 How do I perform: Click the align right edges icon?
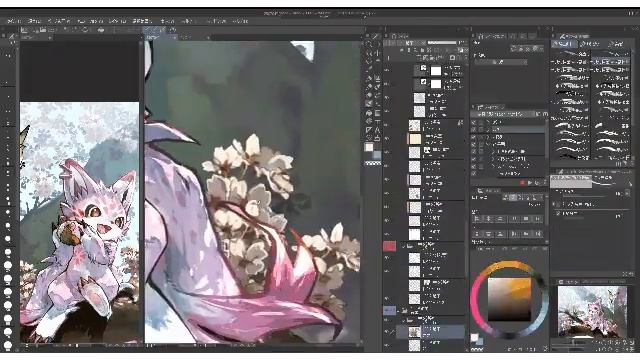coord(500,219)
